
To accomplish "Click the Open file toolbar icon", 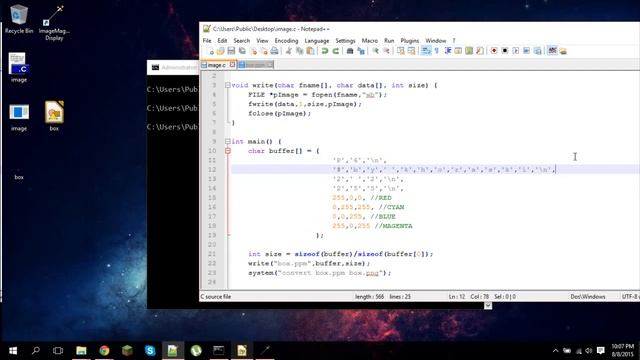I will (x=220, y=51).
